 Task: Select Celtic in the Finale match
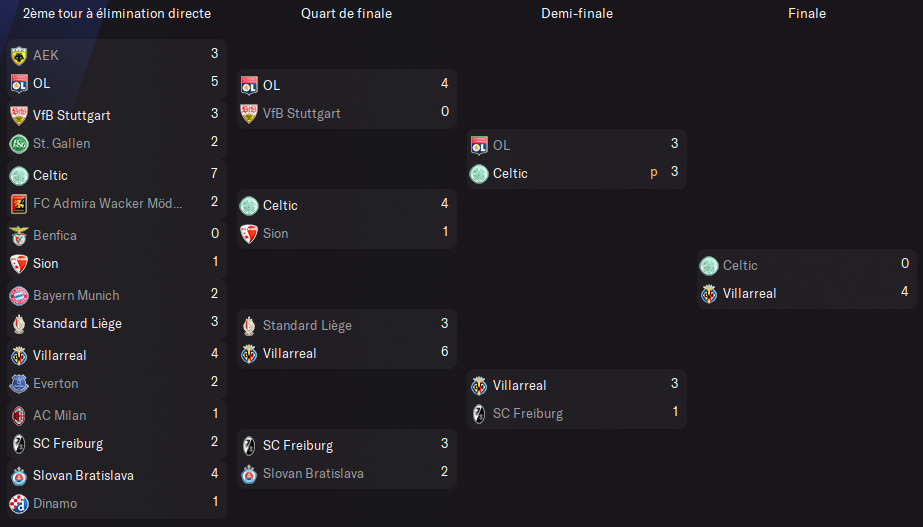coord(740,266)
